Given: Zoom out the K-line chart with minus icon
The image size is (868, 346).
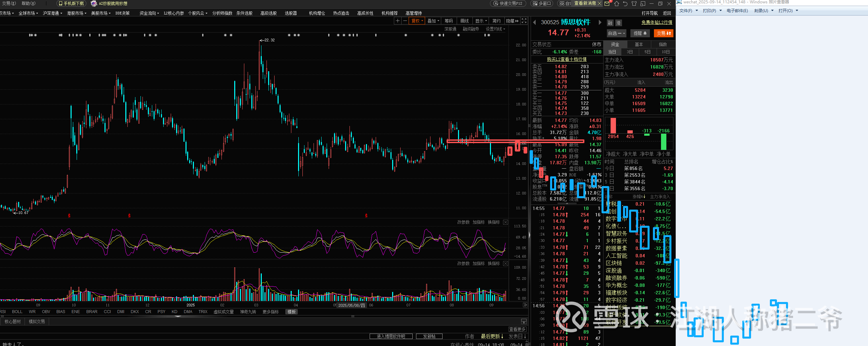Looking at the screenshot, I should click(405, 21).
